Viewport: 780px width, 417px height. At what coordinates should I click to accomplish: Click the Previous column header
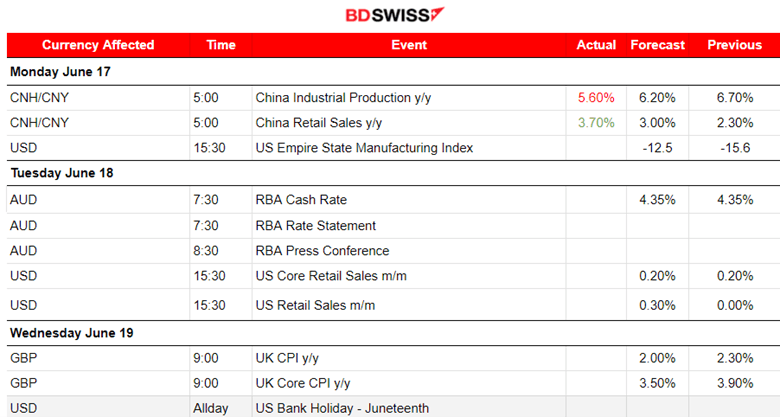tap(734, 45)
